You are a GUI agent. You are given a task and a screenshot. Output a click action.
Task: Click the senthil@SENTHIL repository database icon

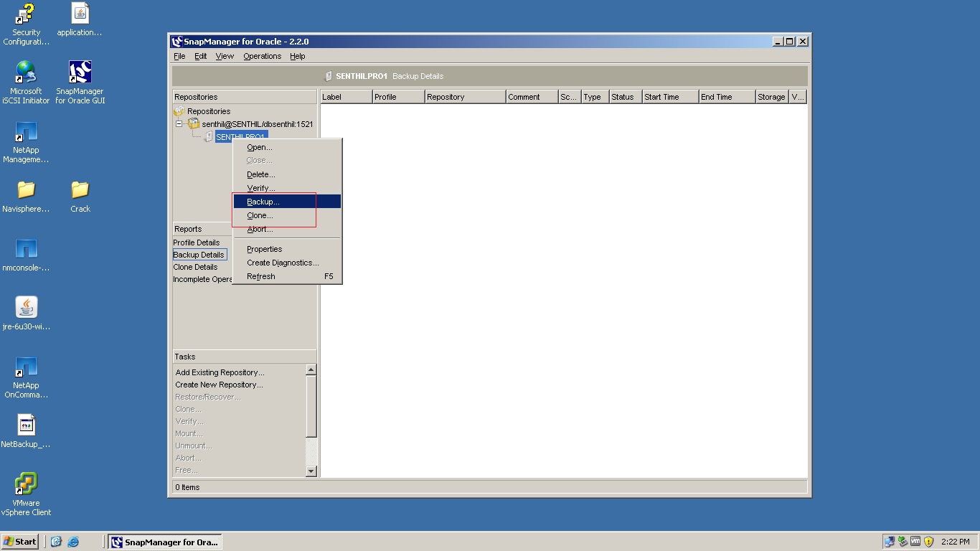pos(194,124)
